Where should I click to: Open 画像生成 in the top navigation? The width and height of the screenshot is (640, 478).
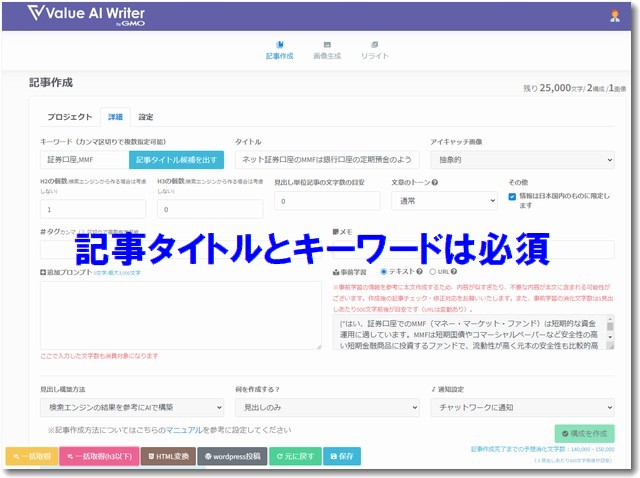coord(327,50)
